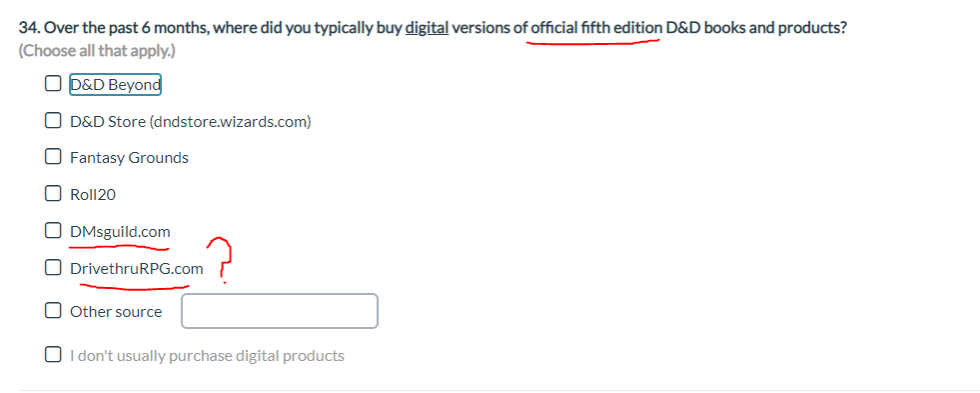This screenshot has width=980, height=393.
Task: Check the D&D Beyond checkbox
Action: coord(53,83)
